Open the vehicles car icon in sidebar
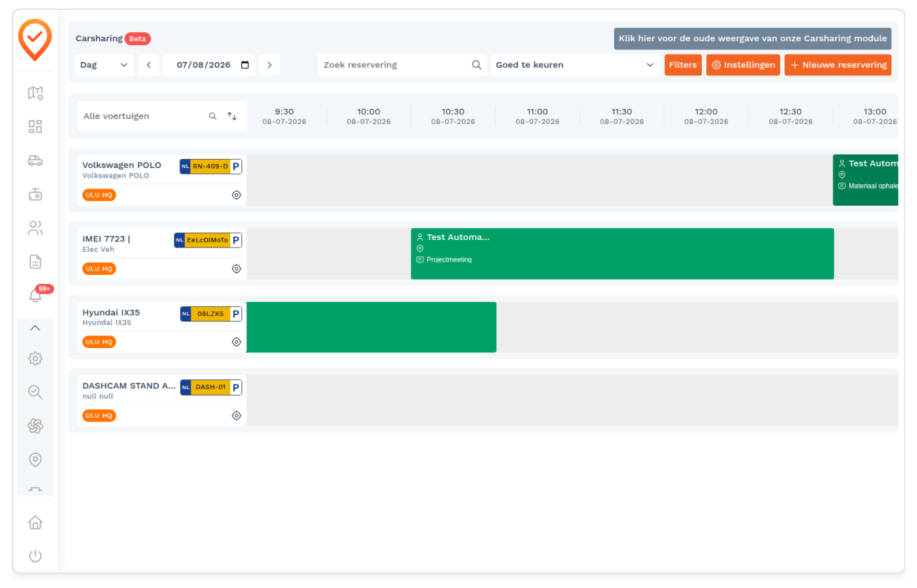 [35, 160]
